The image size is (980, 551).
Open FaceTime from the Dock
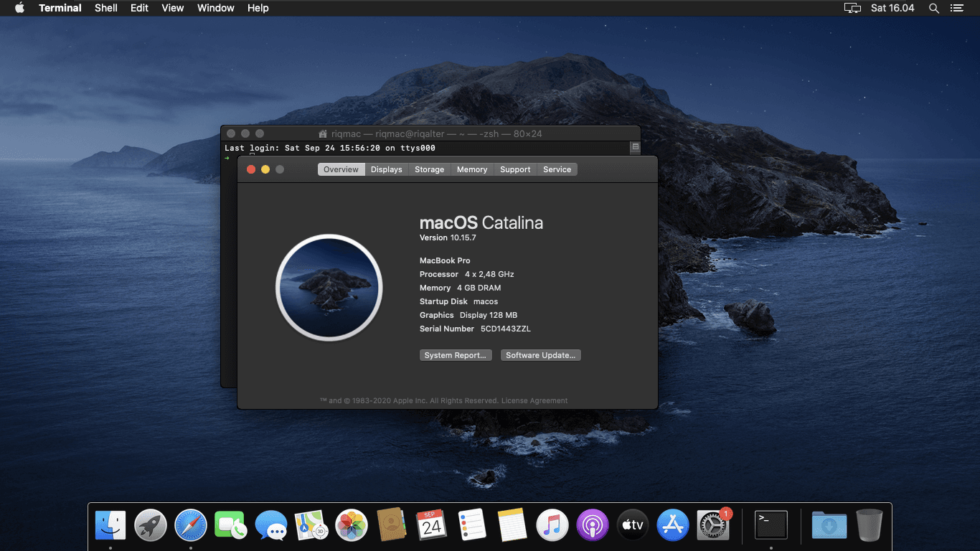point(231,526)
